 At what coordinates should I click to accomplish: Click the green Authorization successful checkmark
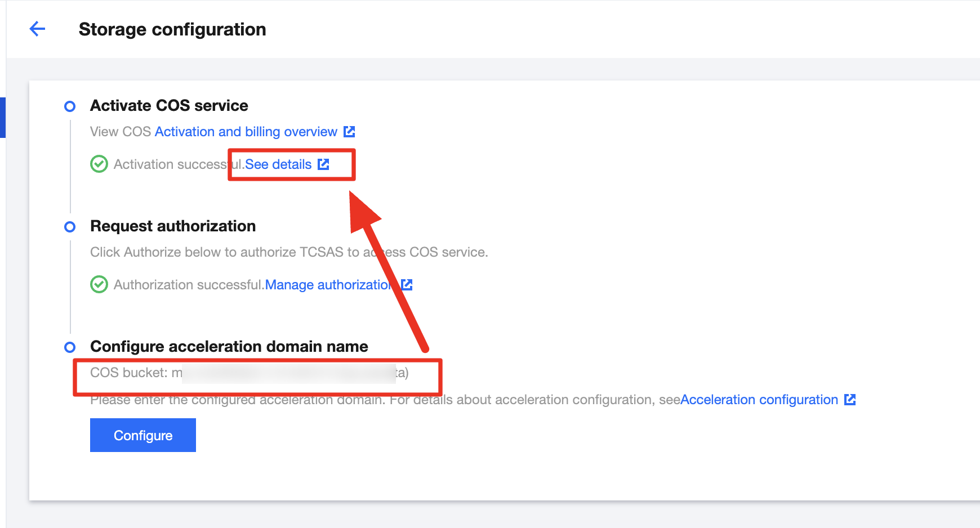[99, 285]
